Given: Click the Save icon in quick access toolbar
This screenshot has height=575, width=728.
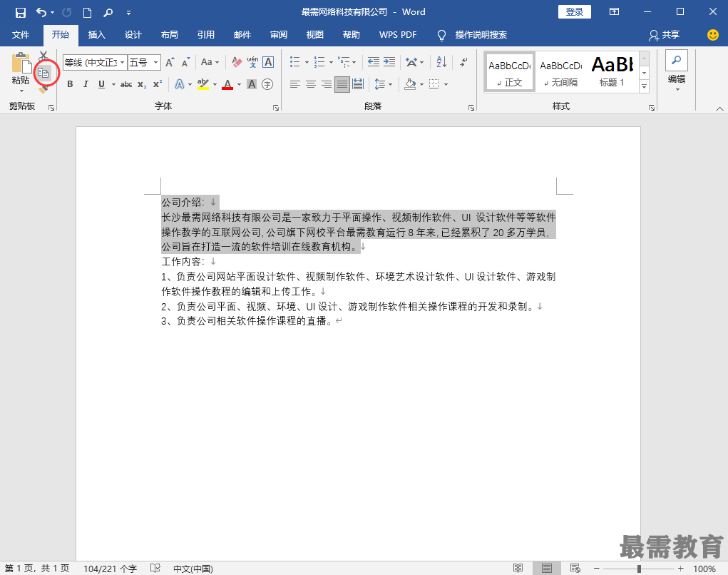Looking at the screenshot, I should (x=21, y=13).
